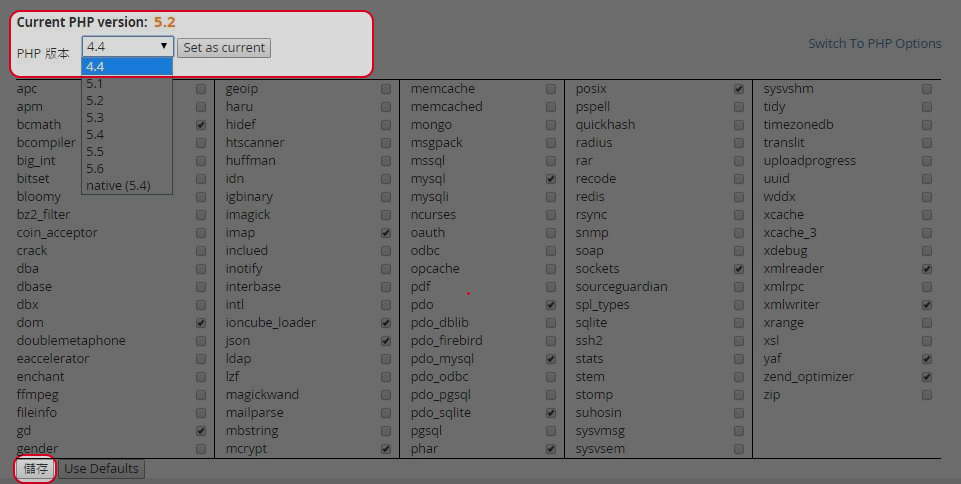Select the highlighted 4.4 version entry
Viewport: 961px width, 484px height.
coord(95,66)
